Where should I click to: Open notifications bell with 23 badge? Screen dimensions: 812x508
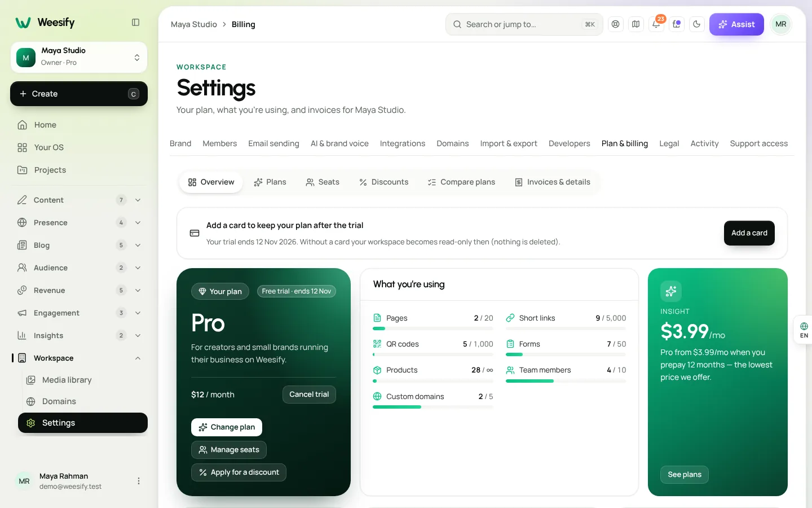656,24
